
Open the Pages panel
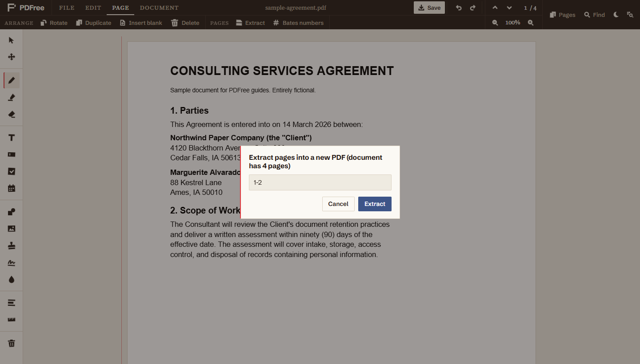(x=563, y=15)
